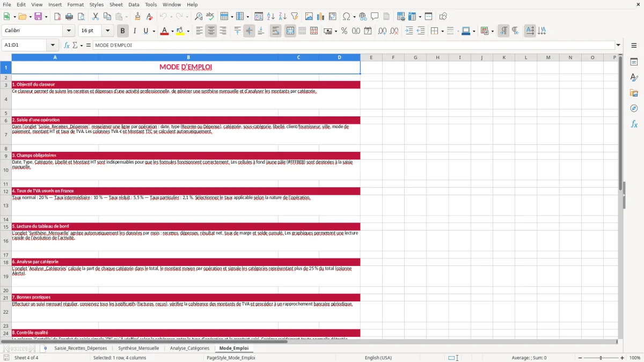This screenshot has width=644, height=362.
Task: Cut the selection with the scissors icon
Action: click(95, 17)
